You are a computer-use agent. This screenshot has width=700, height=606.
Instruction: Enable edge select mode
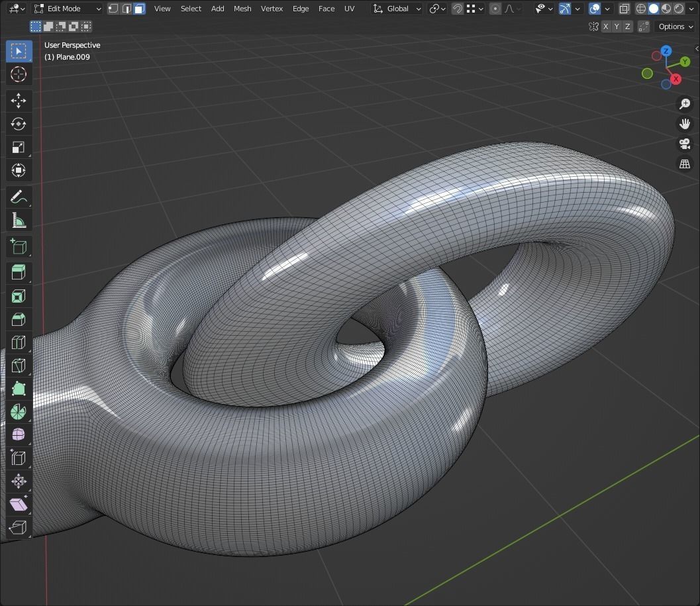(x=126, y=9)
